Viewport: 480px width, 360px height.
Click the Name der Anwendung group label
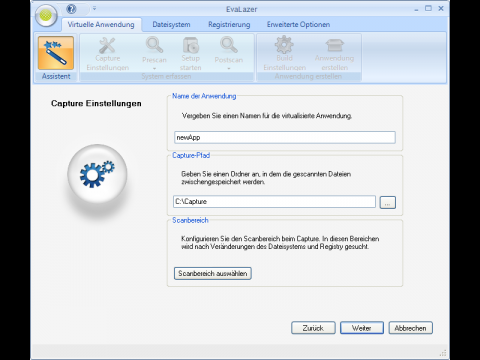(204, 96)
